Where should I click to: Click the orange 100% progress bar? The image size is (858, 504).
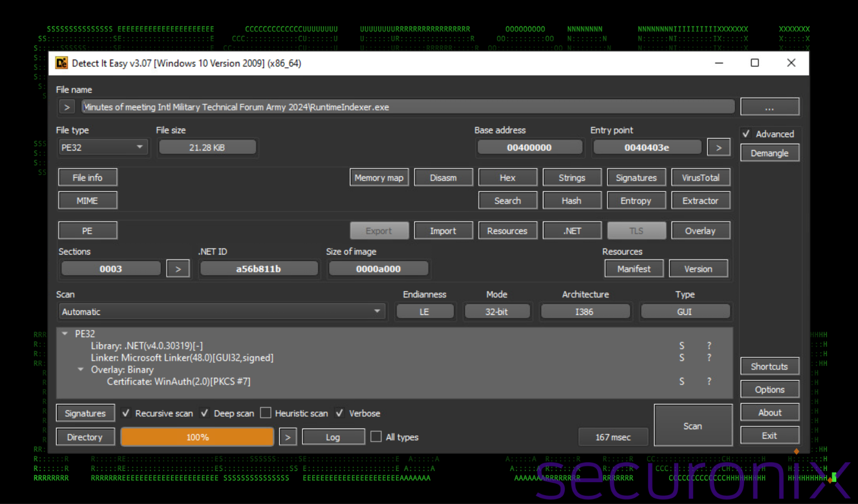pos(197,437)
